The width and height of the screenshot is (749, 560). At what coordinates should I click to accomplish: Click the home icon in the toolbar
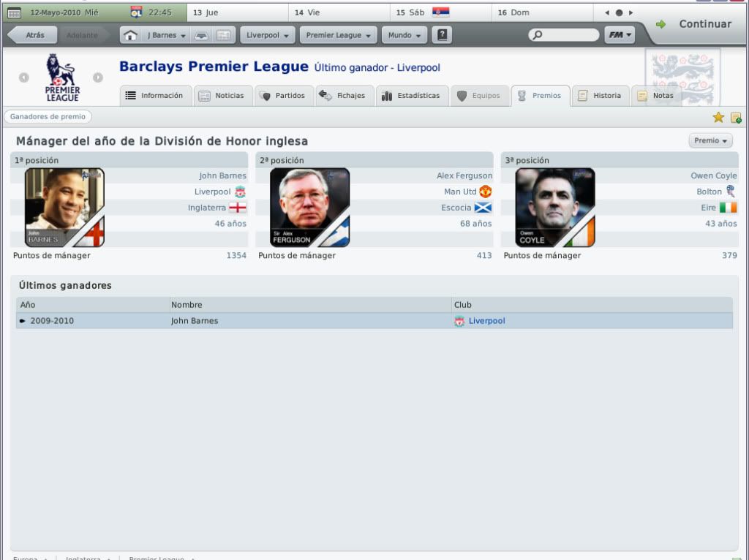(130, 35)
